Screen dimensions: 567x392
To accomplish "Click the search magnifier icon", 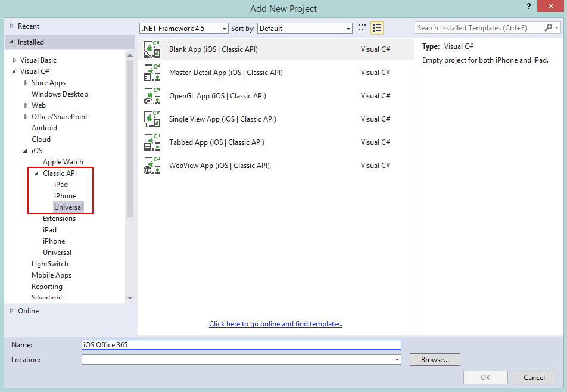I will click(x=548, y=28).
